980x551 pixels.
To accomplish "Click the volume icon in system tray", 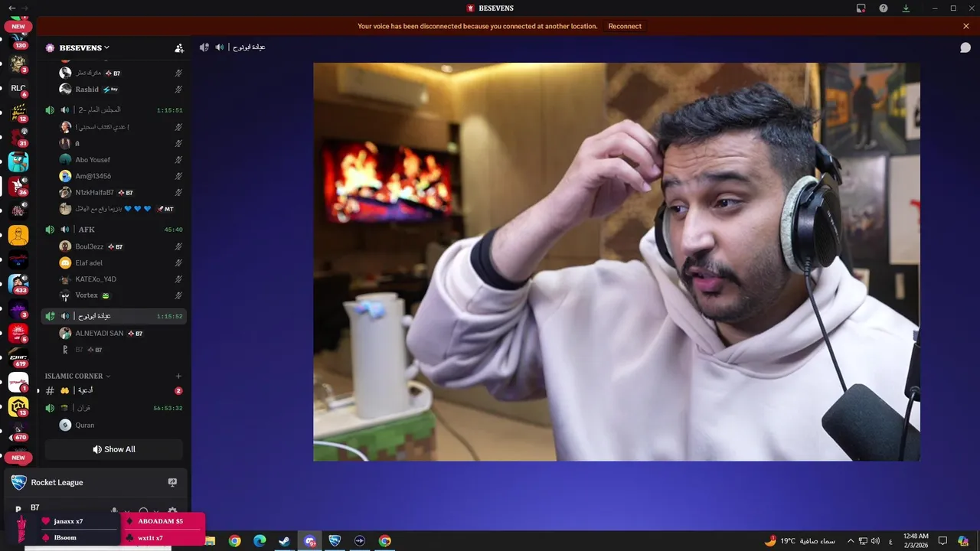I will [x=875, y=541].
